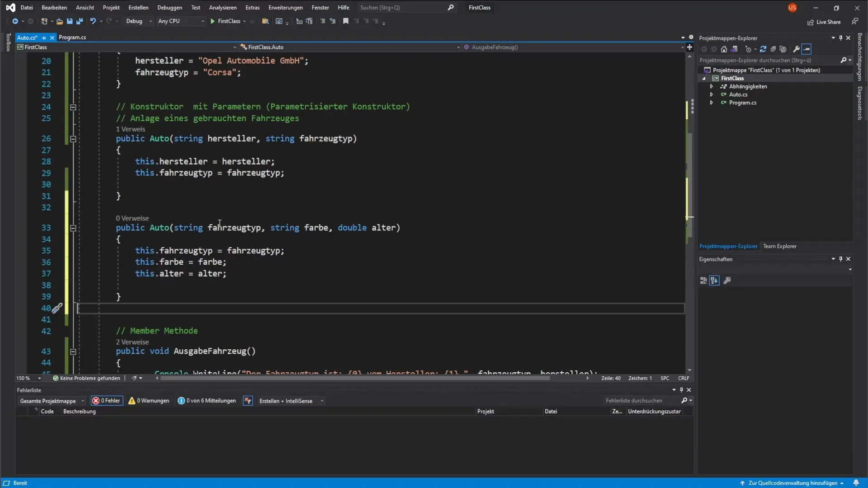Image resolution: width=868 pixels, height=488 pixels.
Task: Click the New Project toolbar icon
Action: pos(44,21)
